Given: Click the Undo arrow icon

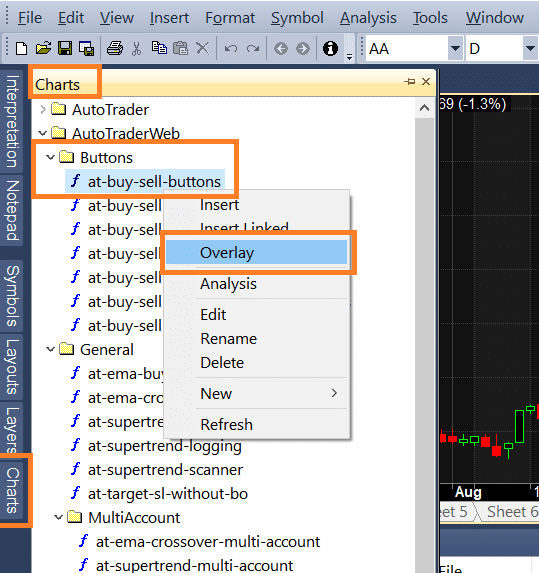Looking at the screenshot, I should 231,49.
